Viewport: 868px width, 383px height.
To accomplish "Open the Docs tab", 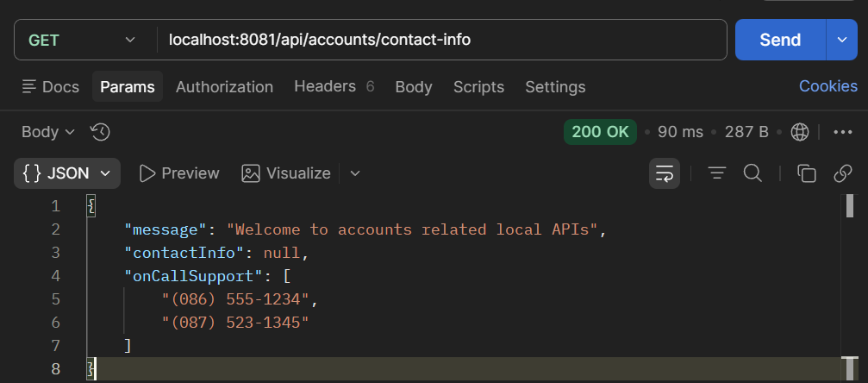I will (x=50, y=87).
